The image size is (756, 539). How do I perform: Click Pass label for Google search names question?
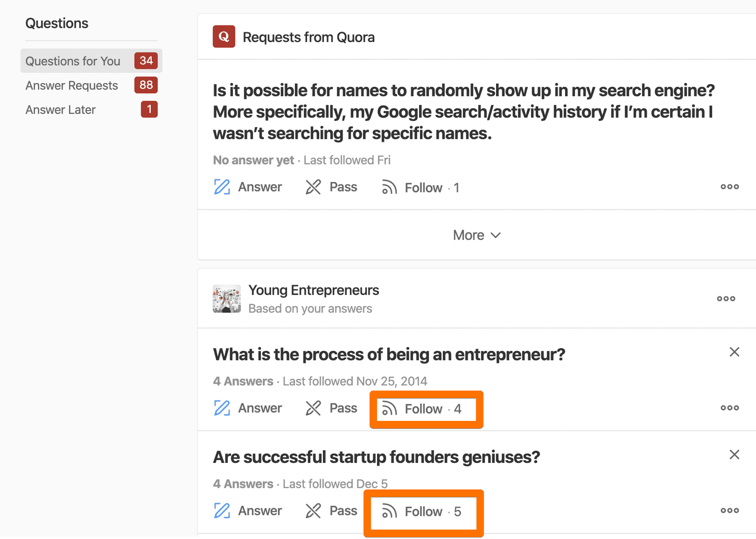(x=344, y=187)
